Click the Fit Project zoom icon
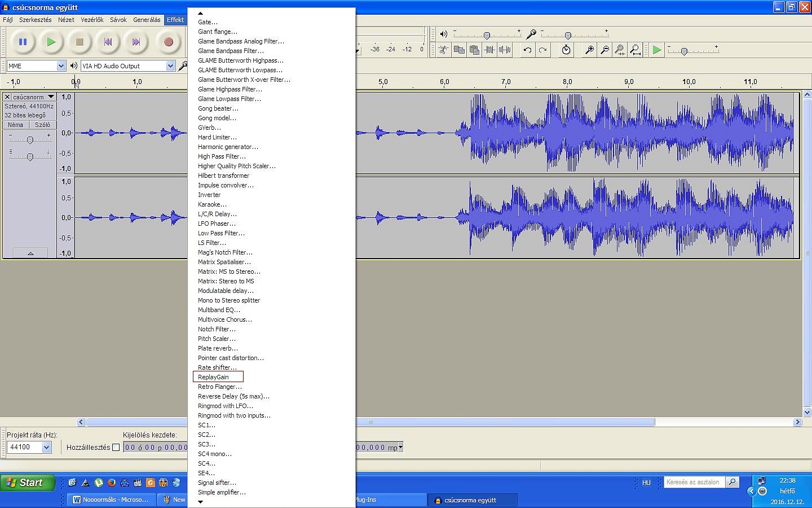Screen dimensions: 812x508 (x=636, y=50)
